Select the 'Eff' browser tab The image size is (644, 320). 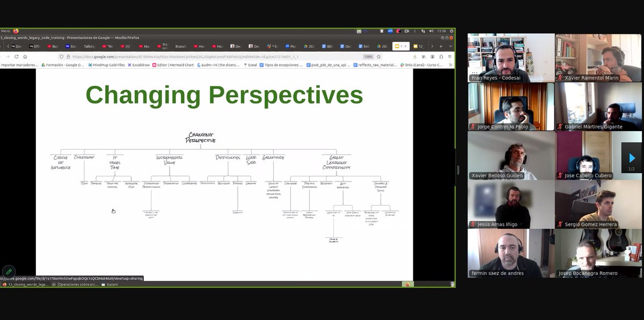tap(34, 46)
